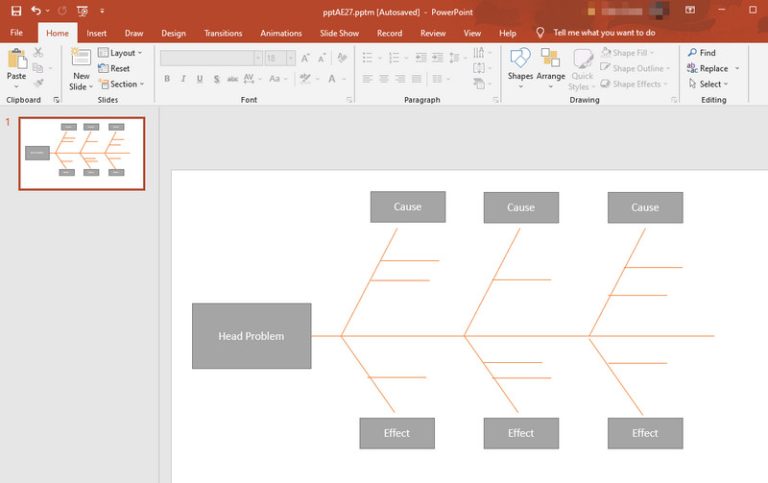
Task: Open the Section dropdown
Action: point(121,84)
